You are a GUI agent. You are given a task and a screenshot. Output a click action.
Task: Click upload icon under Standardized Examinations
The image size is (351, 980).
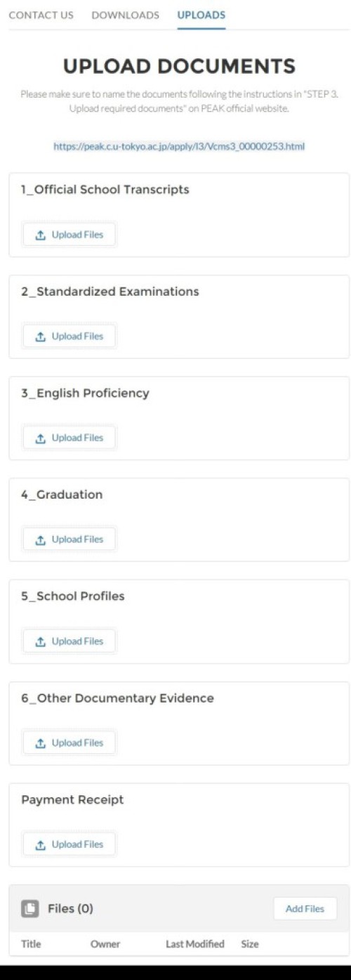tap(41, 337)
